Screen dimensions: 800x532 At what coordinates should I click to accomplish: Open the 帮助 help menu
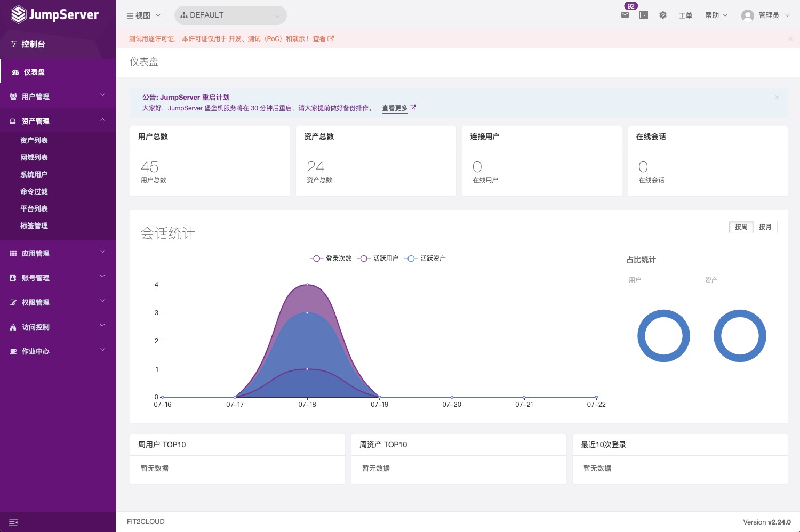(713, 15)
